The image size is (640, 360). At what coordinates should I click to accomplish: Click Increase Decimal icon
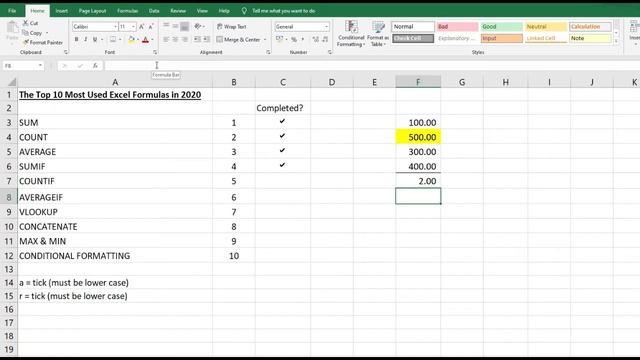[316, 40]
